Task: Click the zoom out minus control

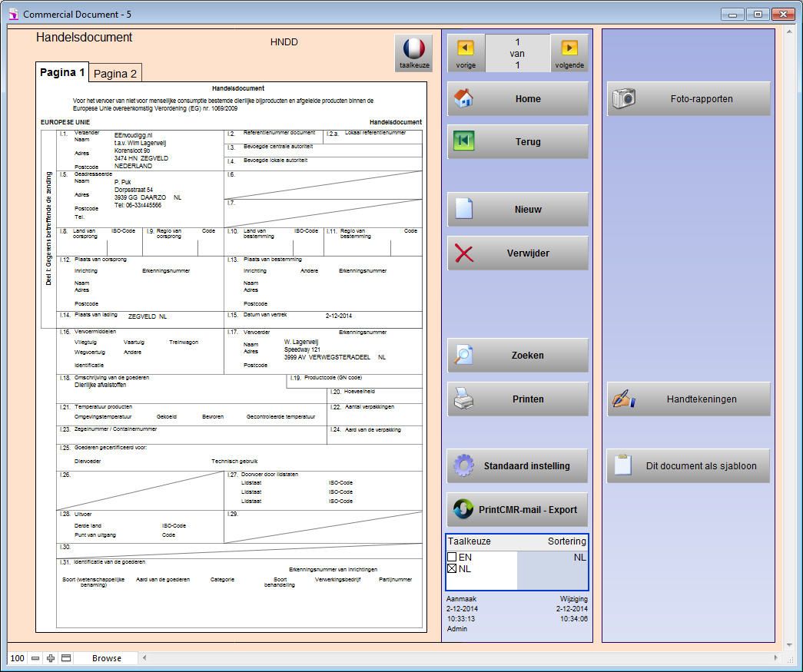Action: click(35, 657)
